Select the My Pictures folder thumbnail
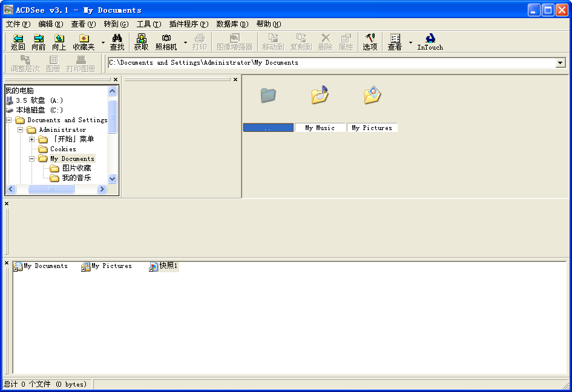Screen dimensions: 572x392 click(x=372, y=109)
